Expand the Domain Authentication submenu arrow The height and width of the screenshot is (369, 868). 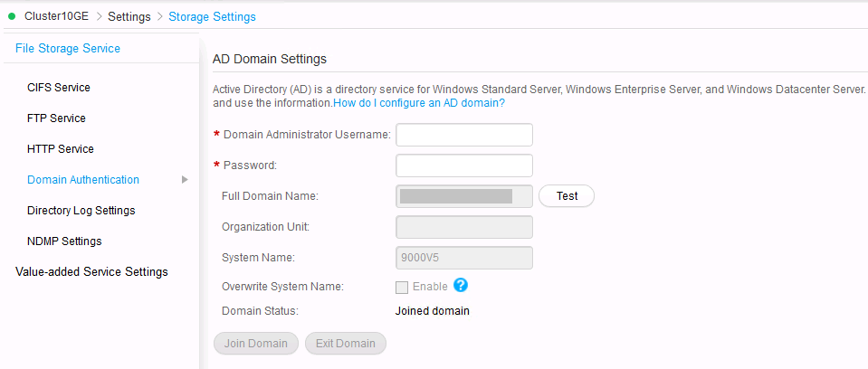(185, 180)
